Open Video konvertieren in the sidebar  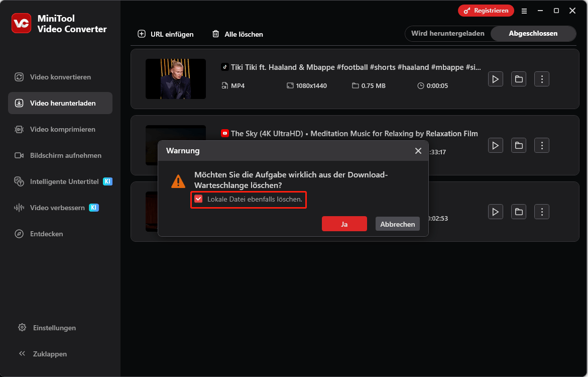(x=60, y=77)
